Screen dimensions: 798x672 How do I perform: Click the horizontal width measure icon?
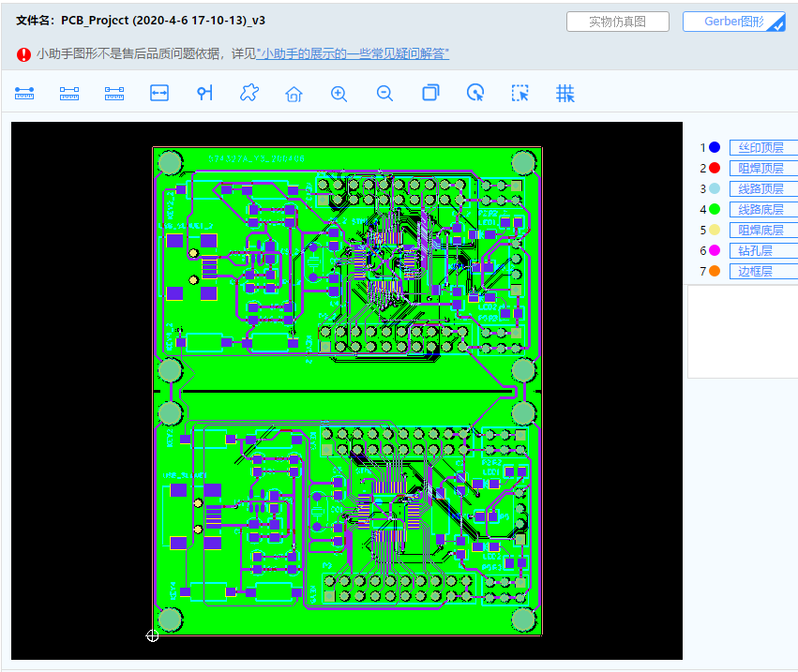(x=159, y=93)
